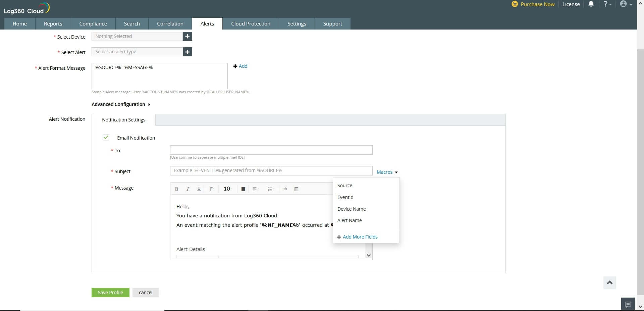Viewport: 644px width, 311px height.
Task: Click the page scrollbar down arrow
Action: 640,307
